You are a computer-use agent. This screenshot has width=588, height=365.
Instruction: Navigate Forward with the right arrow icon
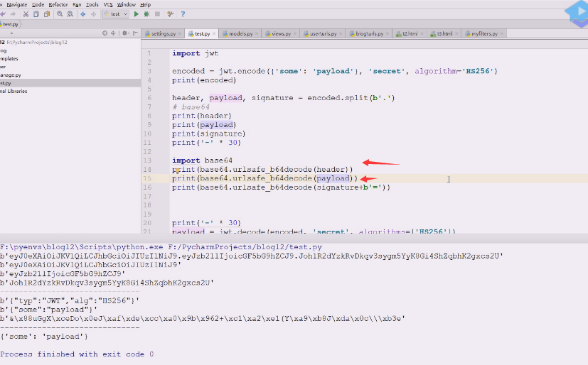pos(93,14)
